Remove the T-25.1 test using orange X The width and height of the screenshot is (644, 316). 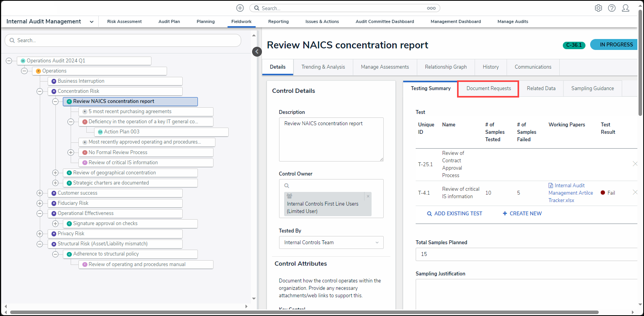pyautogui.click(x=635, y=164)
